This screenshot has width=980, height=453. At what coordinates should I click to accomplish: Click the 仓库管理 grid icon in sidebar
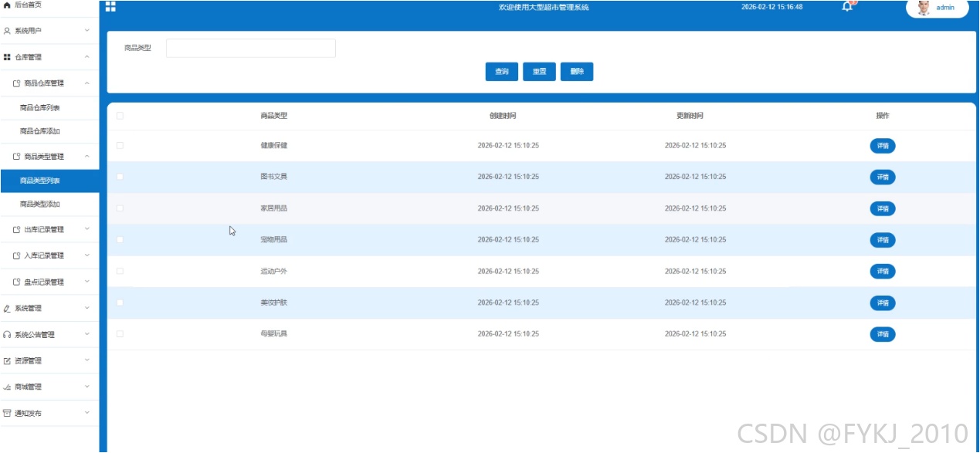coord(8,57)
